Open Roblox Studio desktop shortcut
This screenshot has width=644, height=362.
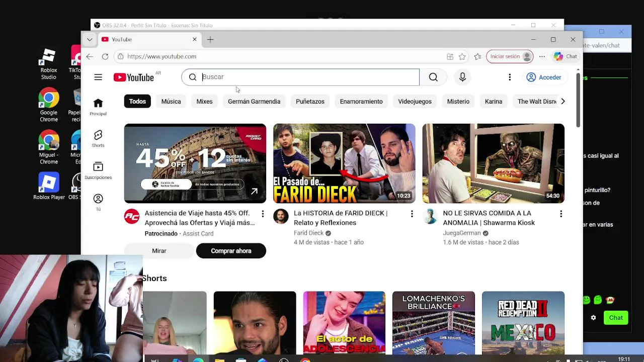click(49, 64)
